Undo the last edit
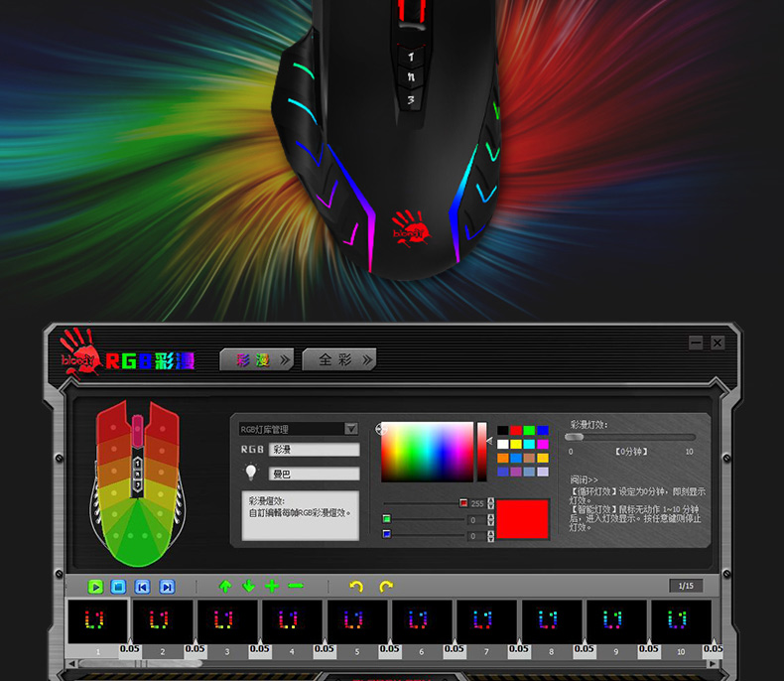The width and height of the screenshot is (784, 681). point(356,586)
